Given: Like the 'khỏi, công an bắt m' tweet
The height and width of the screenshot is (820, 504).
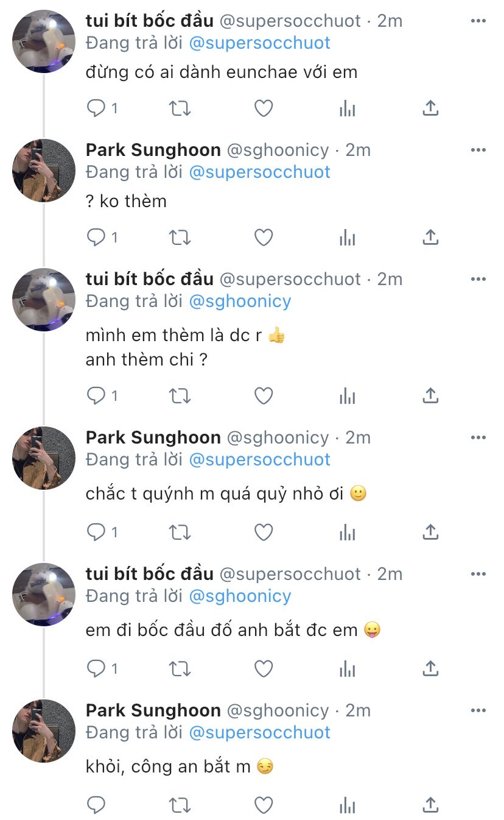Looking at the screenshot, I should click(x=263, y=805).
